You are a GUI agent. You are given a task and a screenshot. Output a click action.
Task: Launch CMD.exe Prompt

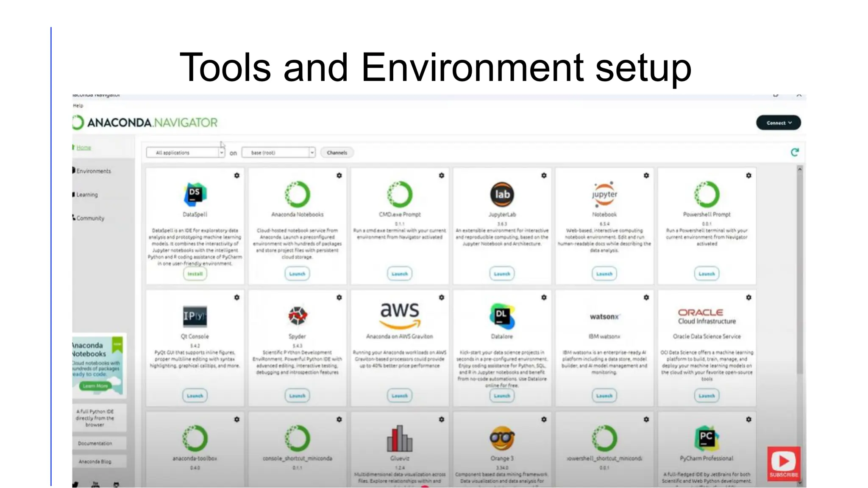(x=400, y=274)
